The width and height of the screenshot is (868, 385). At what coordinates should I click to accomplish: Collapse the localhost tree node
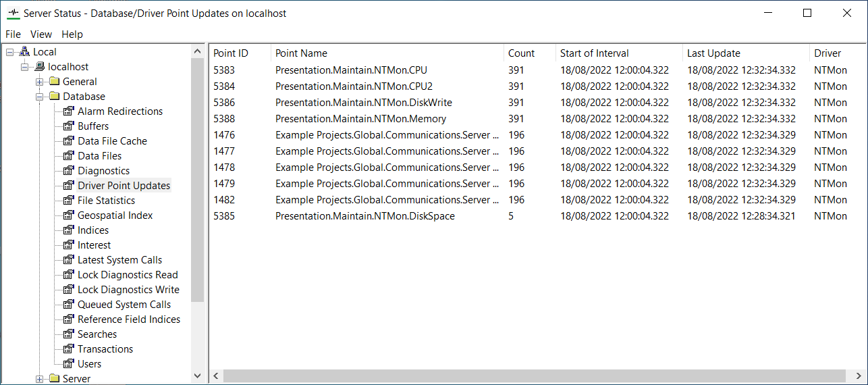pyautogui.click(x=25, y=67)
